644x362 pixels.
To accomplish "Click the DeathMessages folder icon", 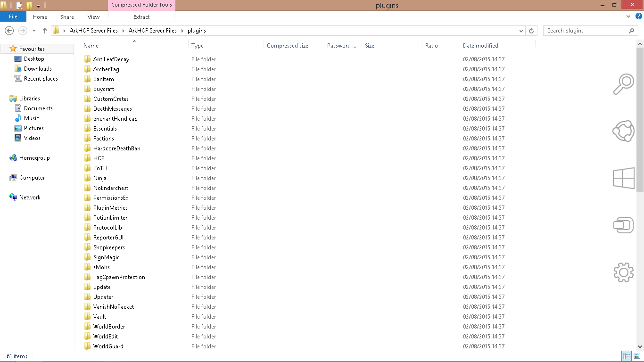I will tap(87, 109).
